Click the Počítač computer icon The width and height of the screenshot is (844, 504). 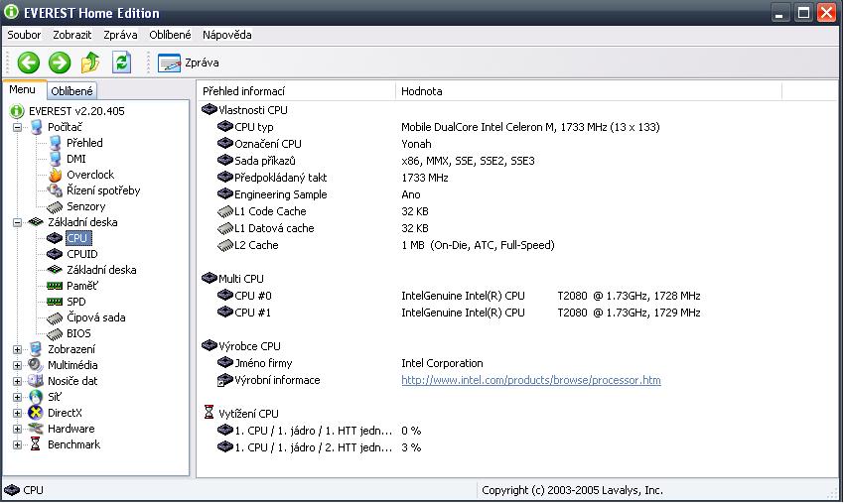point(36,127)
